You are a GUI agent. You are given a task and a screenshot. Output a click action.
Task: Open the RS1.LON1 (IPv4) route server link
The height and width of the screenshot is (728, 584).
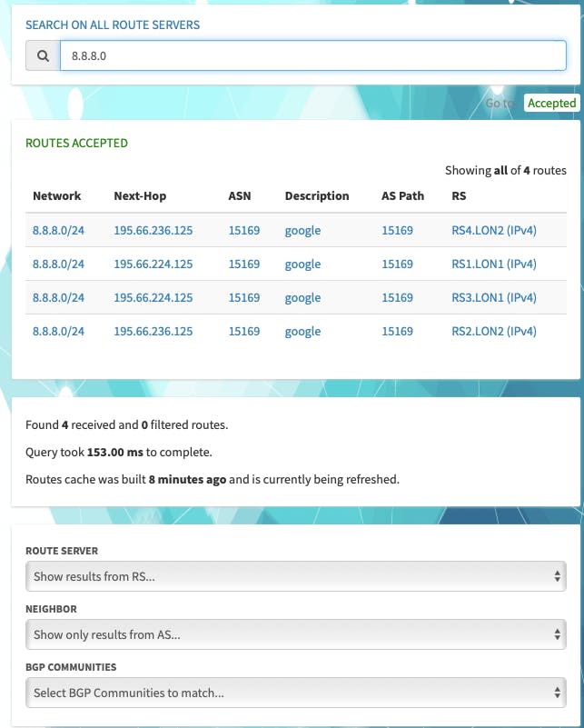click(x=493, y=264)
